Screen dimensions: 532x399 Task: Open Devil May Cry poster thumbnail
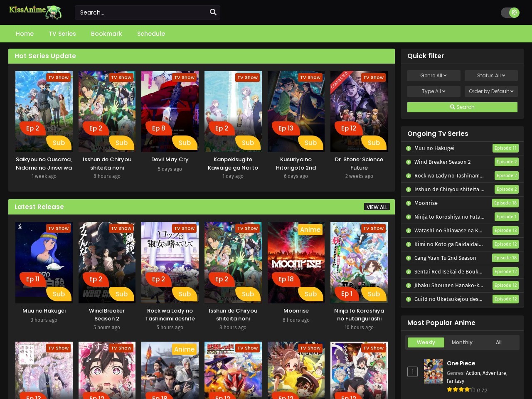coord(170,111)
